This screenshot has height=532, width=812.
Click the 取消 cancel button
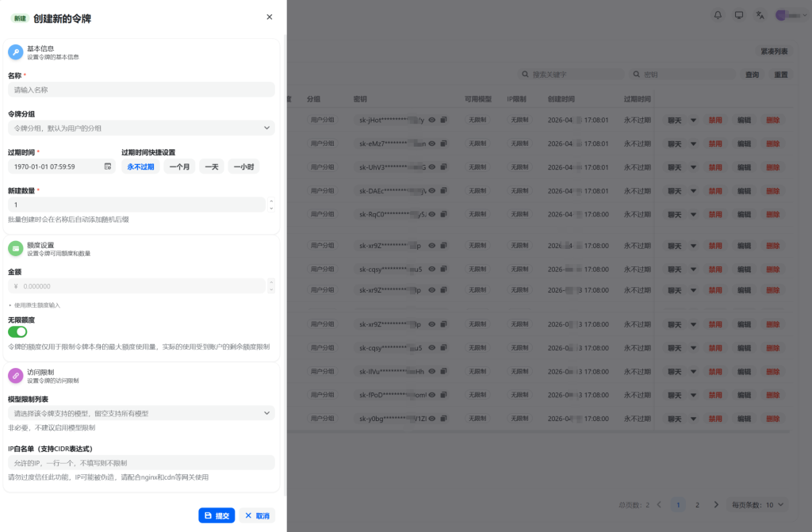(257, 515)
